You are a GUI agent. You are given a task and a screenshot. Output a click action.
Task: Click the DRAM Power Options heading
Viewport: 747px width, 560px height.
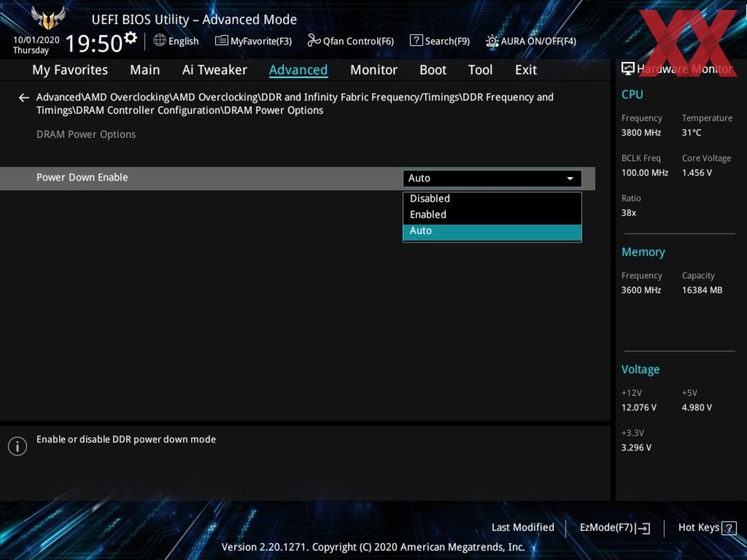pyautogui.click(x=86, y=135)
